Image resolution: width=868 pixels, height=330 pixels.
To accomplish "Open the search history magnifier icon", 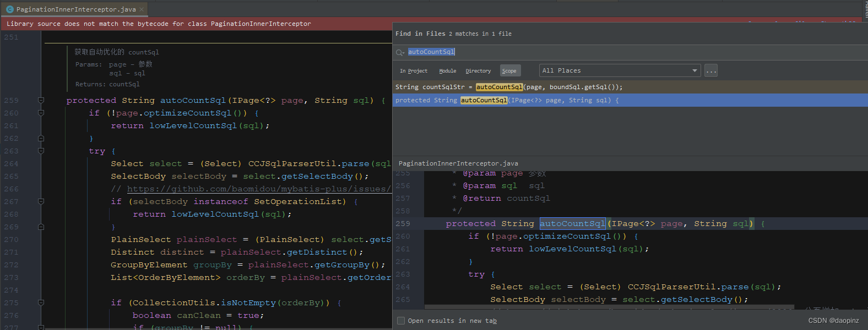I will 400,52.
